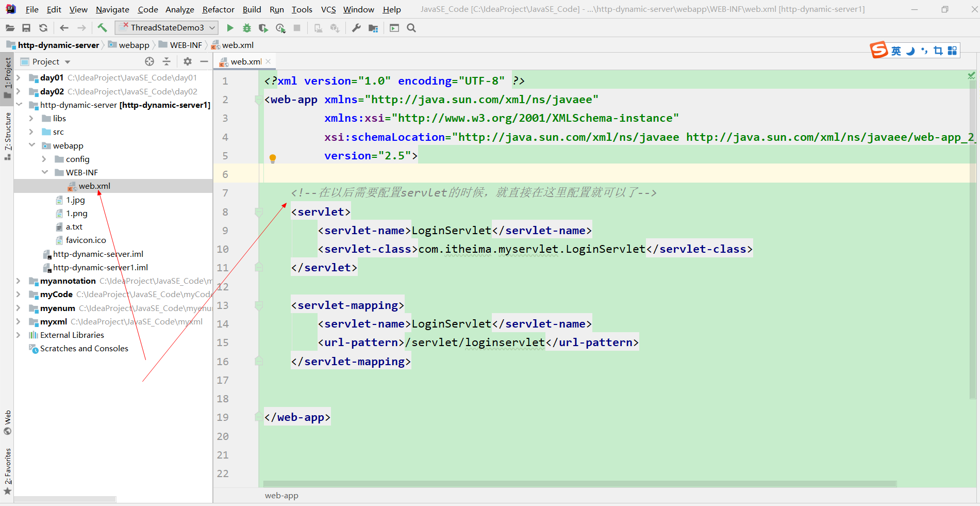Toggle the Favorites tool window
980x506 pixels.
tap(8, 470)
